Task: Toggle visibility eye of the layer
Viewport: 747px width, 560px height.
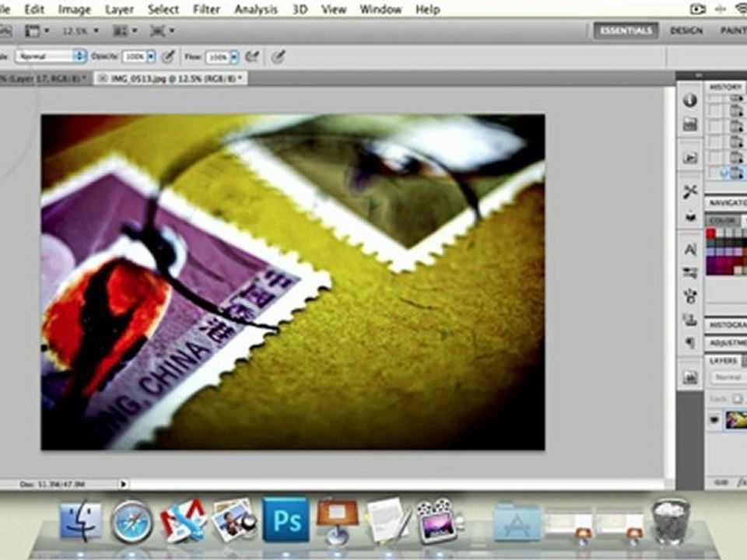Action: 714,420
